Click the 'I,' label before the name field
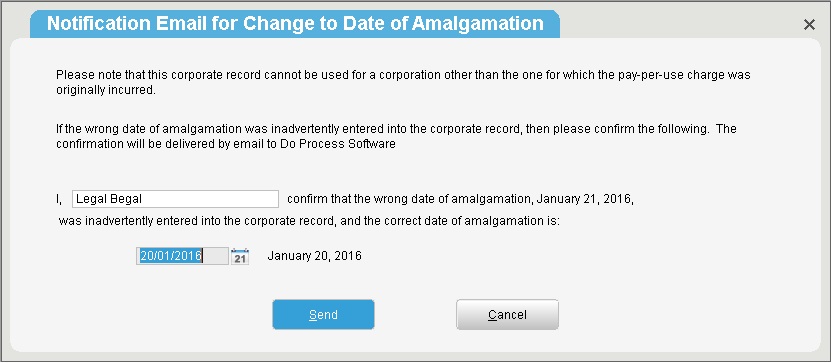832x363 pixels. tap(59, 200)
